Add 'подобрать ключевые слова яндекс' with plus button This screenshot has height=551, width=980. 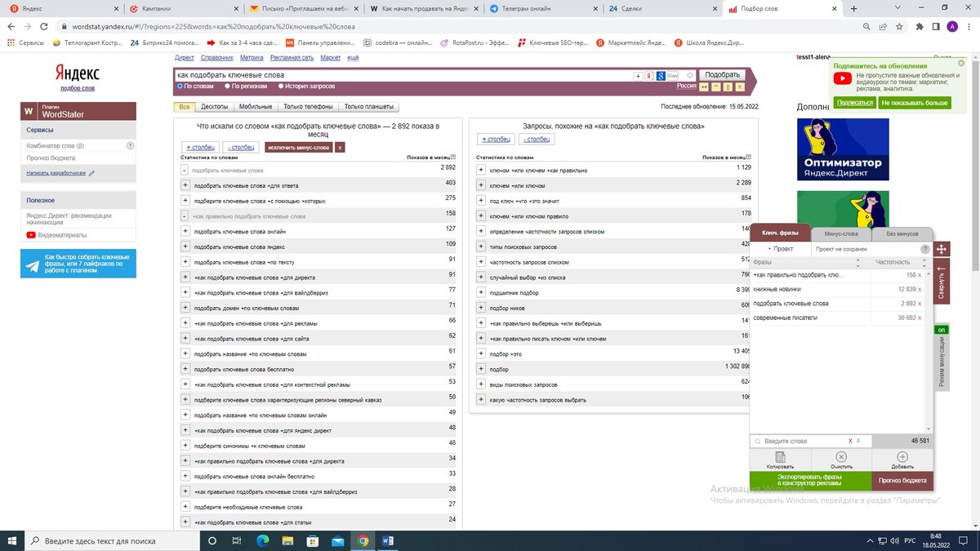pos(185,247)
